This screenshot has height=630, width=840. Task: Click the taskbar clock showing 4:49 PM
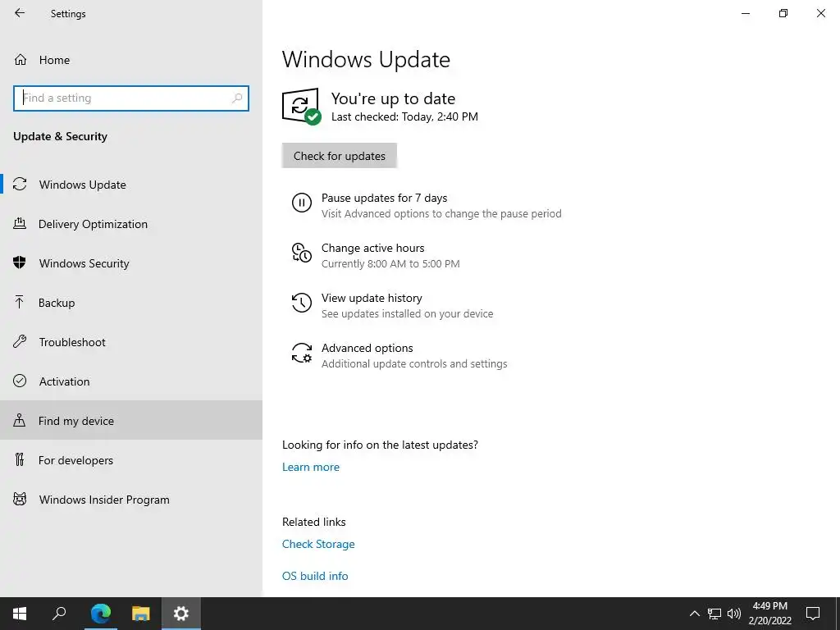[769, 614]
